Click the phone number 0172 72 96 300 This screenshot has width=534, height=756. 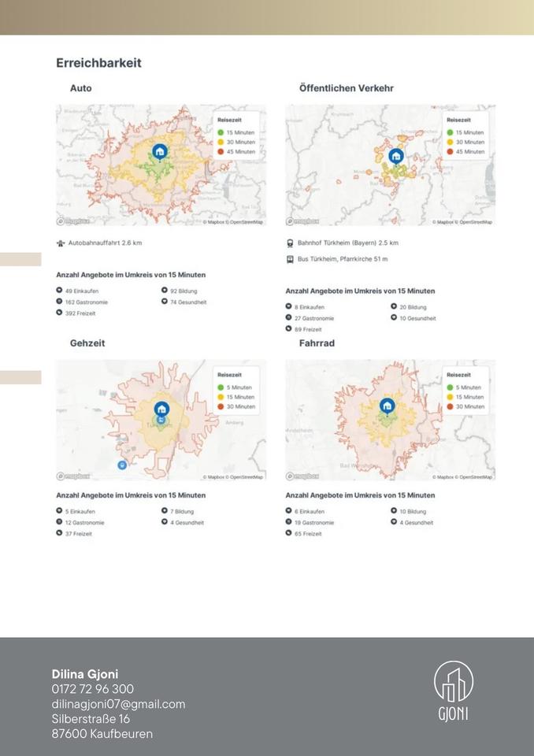[x=93, y=689]
